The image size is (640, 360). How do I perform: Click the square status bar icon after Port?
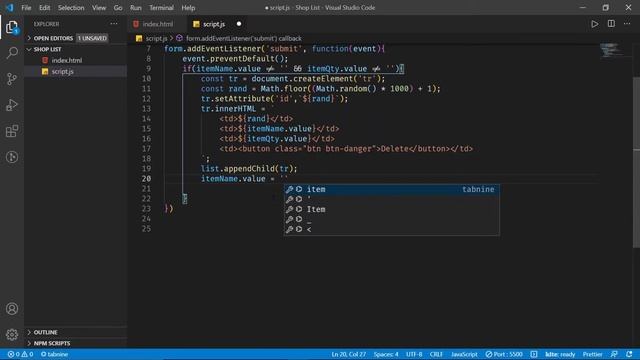[534, 354]
